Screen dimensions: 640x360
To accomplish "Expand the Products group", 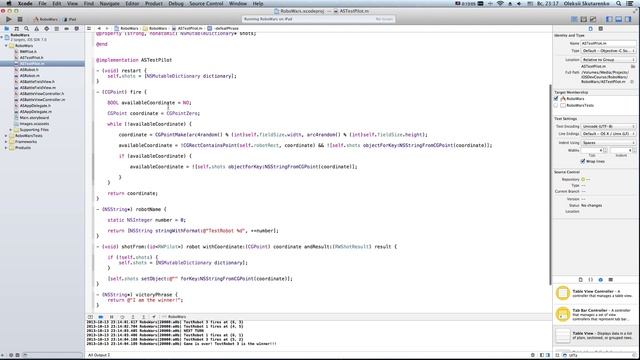I will point(6,148).
